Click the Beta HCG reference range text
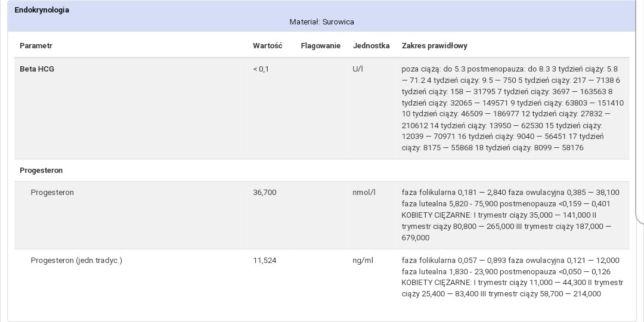This screenshot has width=644, height=322. point(512,108)
